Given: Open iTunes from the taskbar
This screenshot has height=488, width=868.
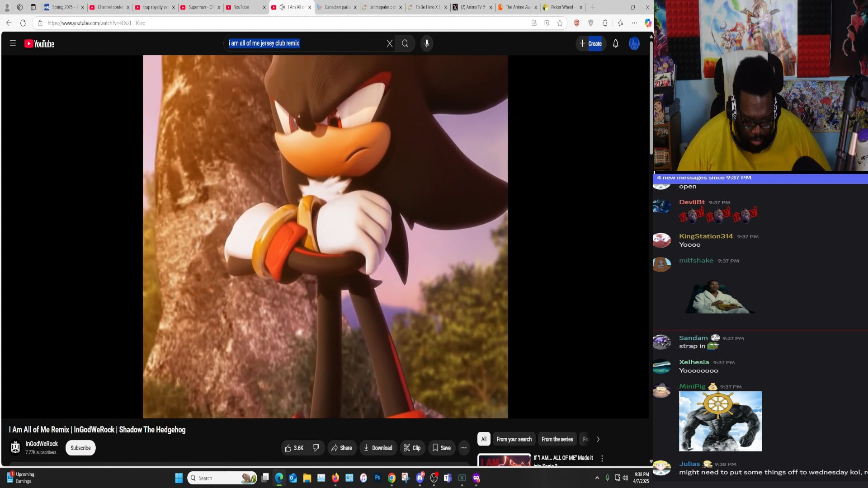Looking at the screenshot, I should 363,478.
